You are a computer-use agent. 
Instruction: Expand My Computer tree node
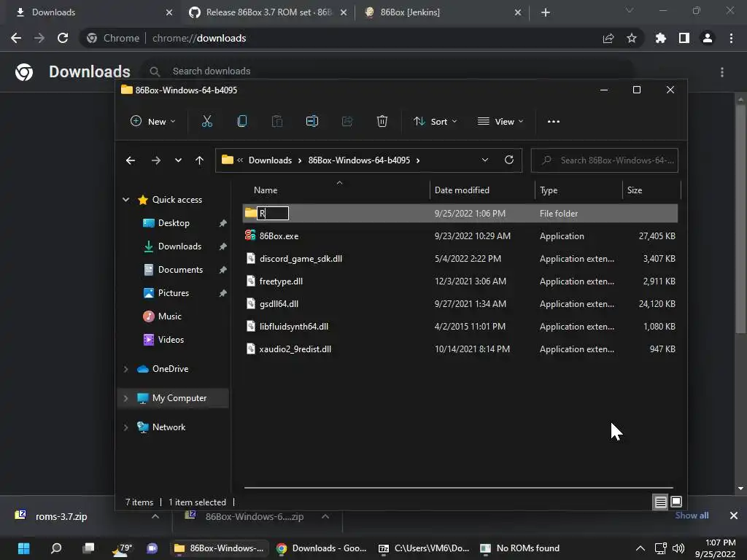(125, 398)
